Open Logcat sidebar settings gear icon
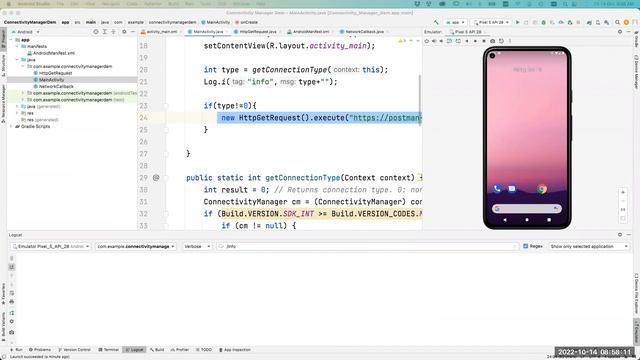Image resolution: width=640 pixels, height=360 pixels. point(11,322)
